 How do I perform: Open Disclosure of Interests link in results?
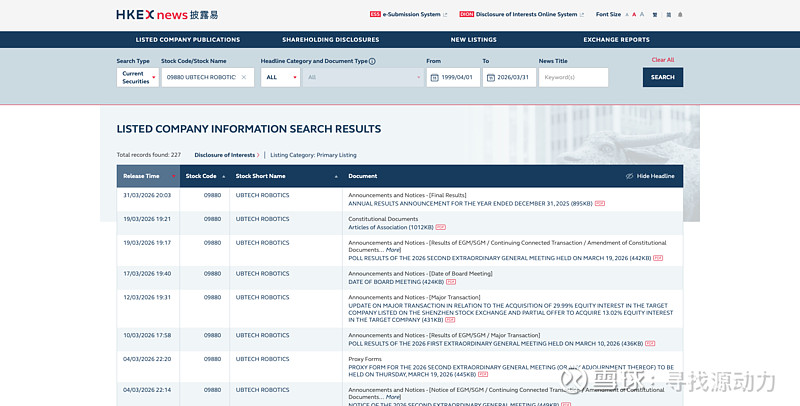click(x=227, y=155)
